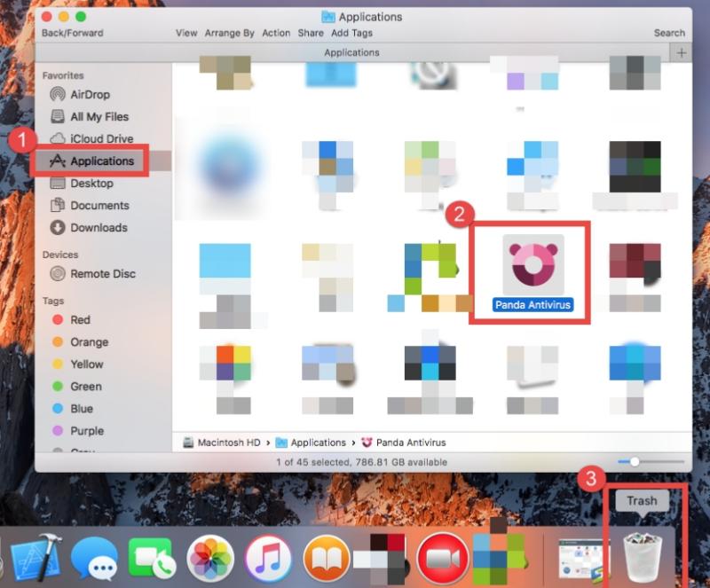This screenshot has height=588, width=710.
Task: Click the Back/Forward navigation control
Action: click(73, 33)
